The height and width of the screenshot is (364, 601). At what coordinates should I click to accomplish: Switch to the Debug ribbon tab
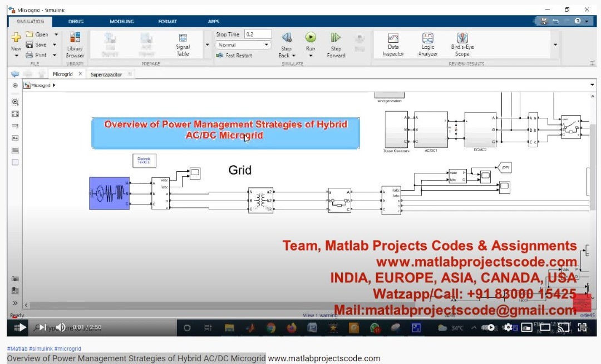click(76, 22)
